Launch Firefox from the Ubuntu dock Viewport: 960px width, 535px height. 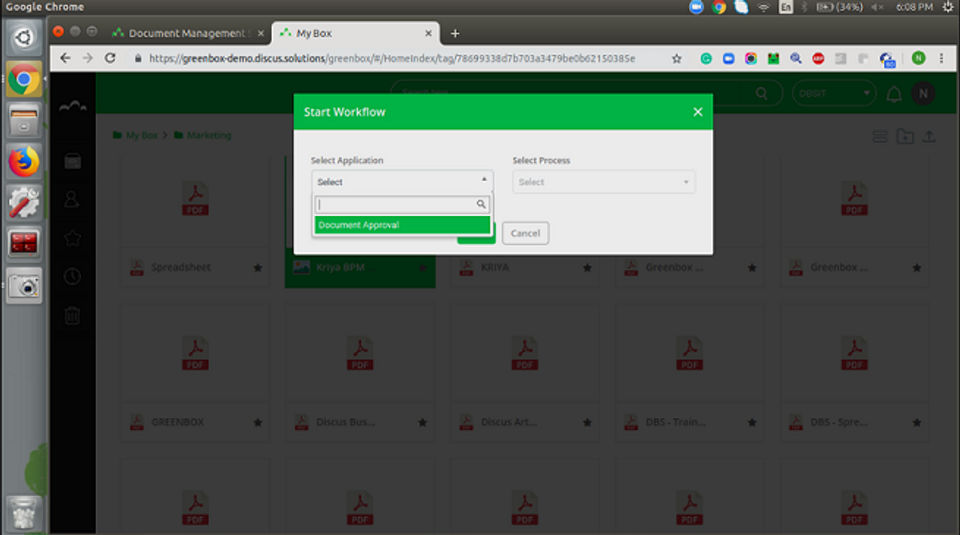(24, 162)
